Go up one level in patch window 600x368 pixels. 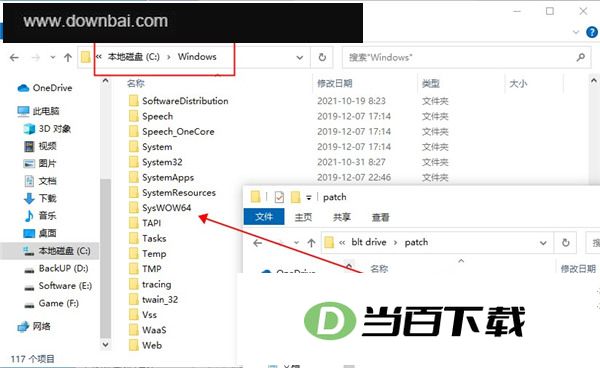(x=311, y=243)
